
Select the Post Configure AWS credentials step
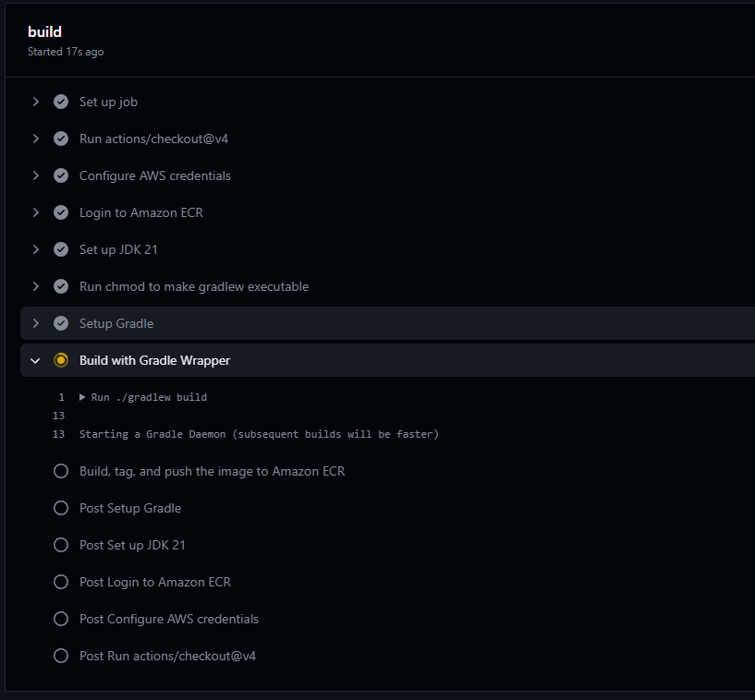[x=168, y=619]
